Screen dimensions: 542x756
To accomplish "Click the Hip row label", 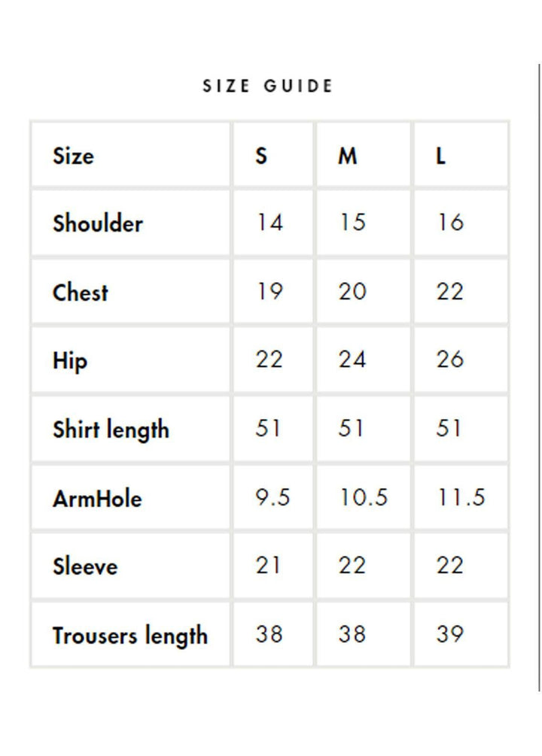I will [x=70, y=361].
